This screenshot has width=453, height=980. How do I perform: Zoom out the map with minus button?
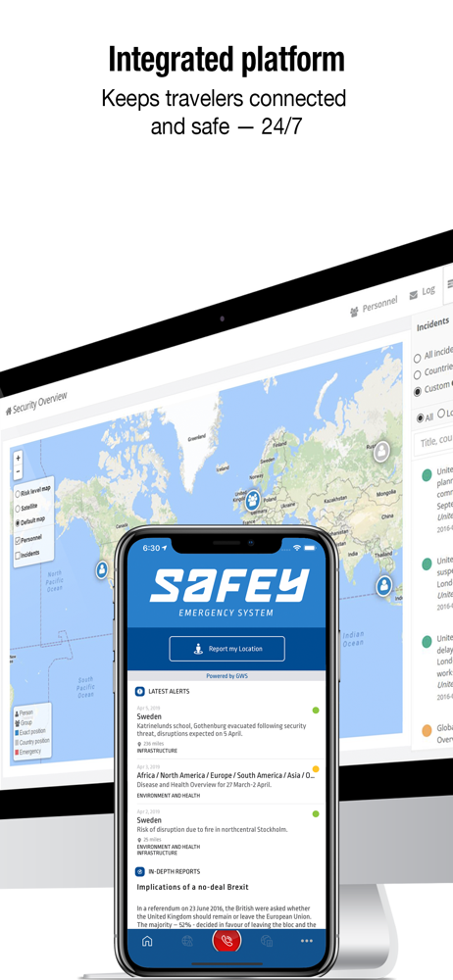click(19, 471)
